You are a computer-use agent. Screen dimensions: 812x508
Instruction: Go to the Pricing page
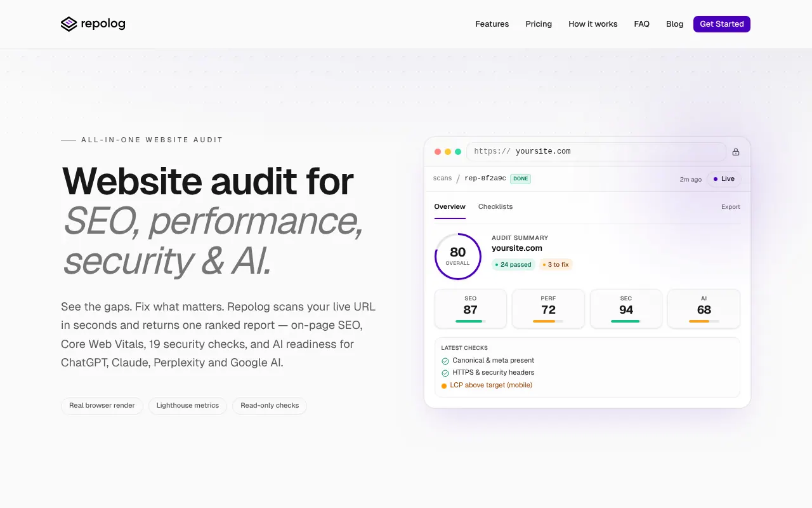click(x=539, y=24)
